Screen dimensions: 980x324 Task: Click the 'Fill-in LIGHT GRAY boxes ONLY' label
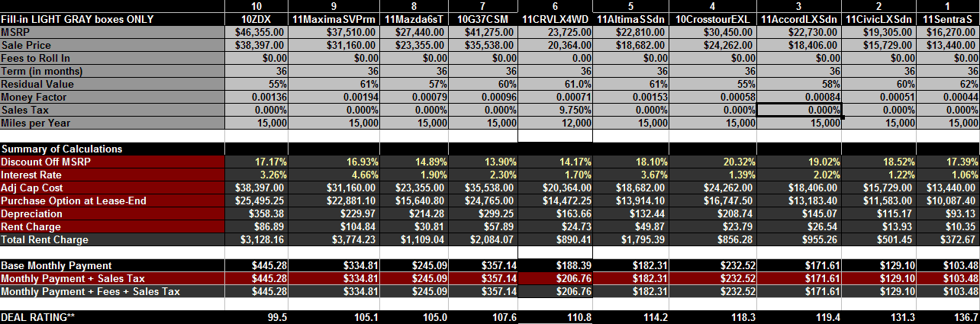77,19
